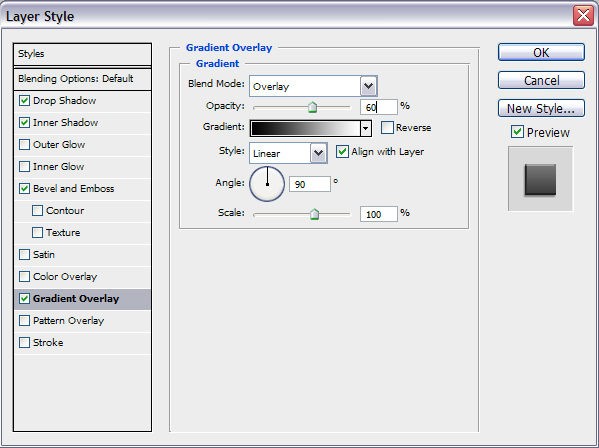Click the Opacity slider handle
Screen dimensions: 599x448
click(312, 107)
